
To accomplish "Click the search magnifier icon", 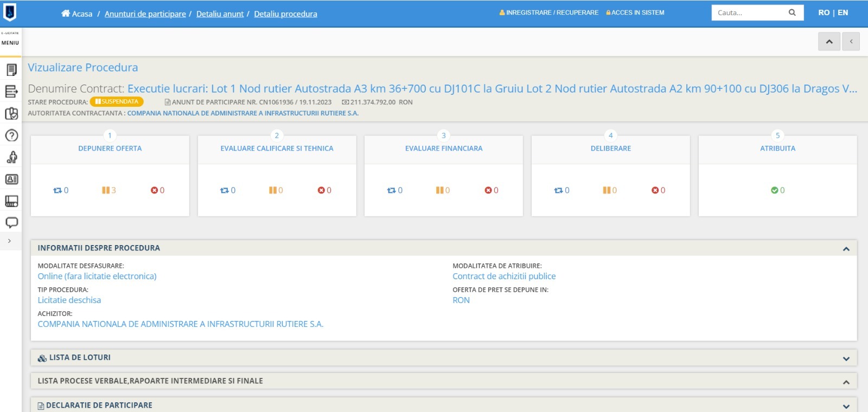I will [792, 12].
